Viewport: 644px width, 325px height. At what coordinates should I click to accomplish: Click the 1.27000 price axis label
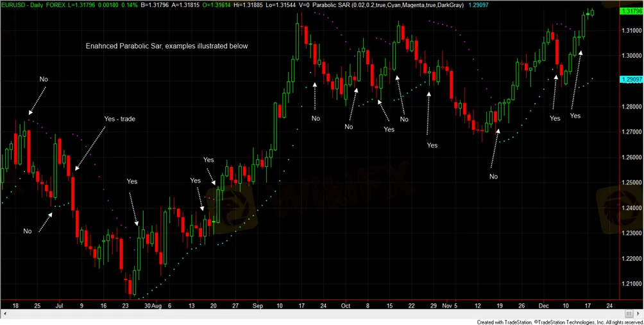tap(631, 132)
